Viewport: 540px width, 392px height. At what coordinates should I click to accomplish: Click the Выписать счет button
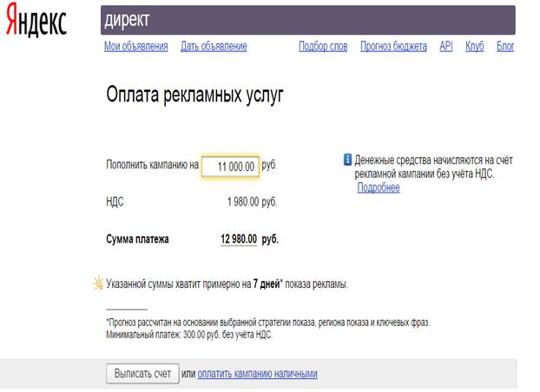[142, 374]
